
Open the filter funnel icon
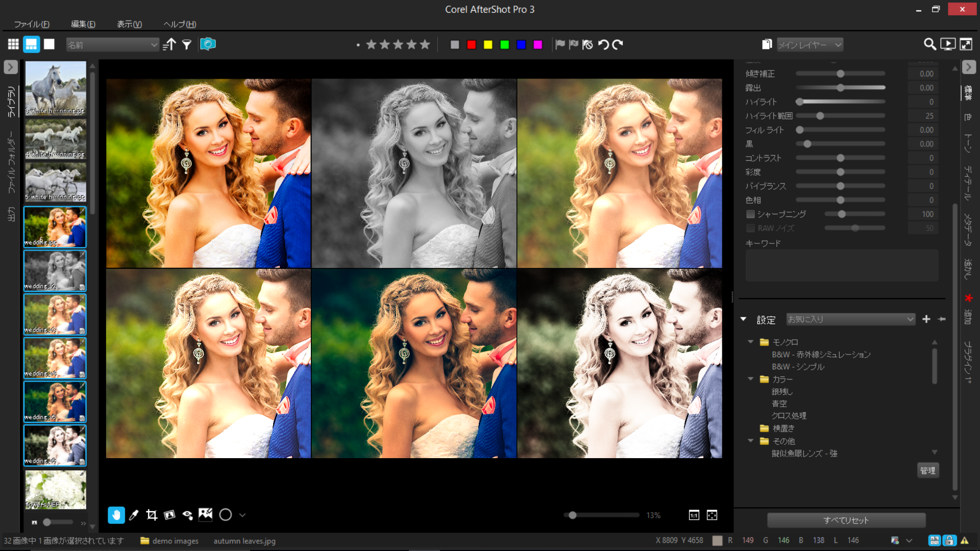pyautogui.click(x=187, y=45)
